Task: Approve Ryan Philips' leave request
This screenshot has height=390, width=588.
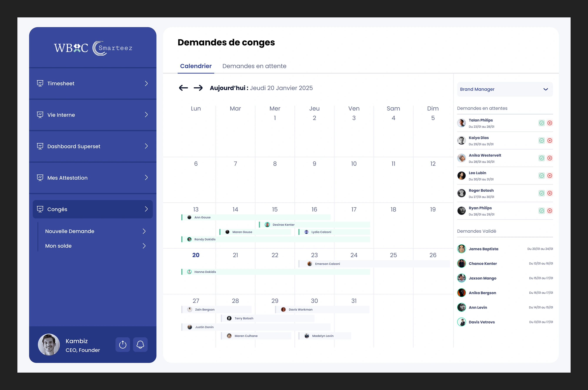Action: pyautogui.click(x=541, y=211)
